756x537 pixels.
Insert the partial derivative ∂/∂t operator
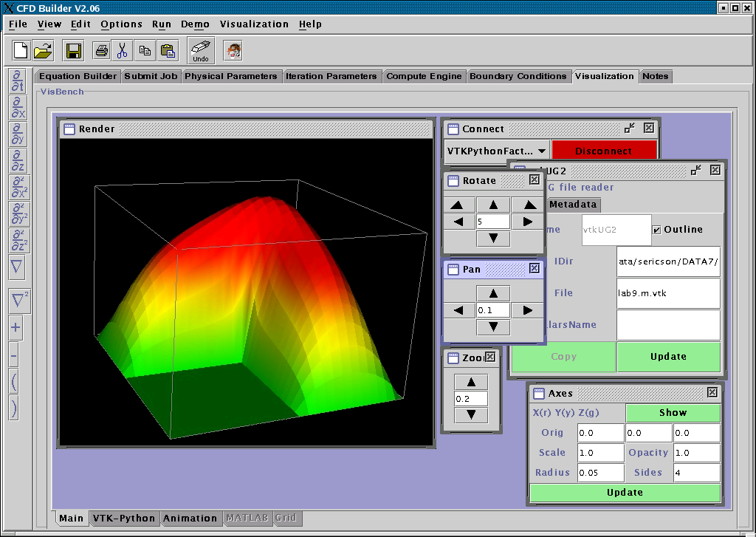(x=18, y=82)
